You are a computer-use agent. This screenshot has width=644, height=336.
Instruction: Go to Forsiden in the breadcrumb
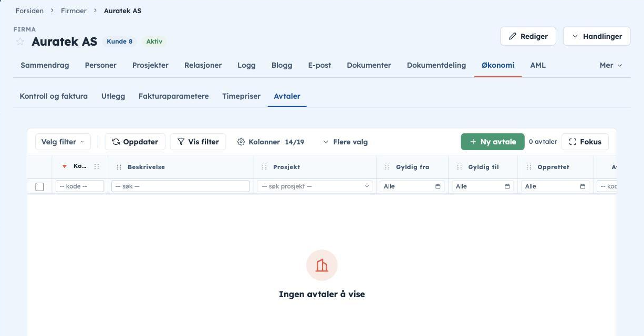[x=29, y=10]
